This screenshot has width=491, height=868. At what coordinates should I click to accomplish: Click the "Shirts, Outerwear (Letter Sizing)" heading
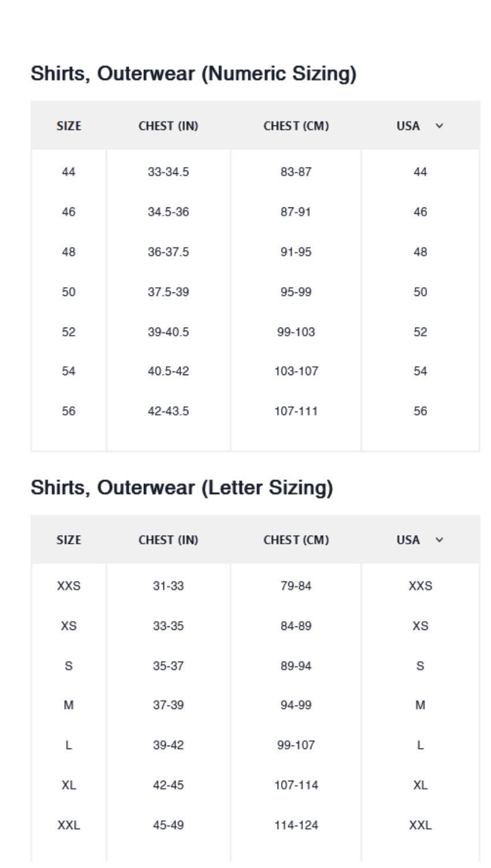point(182,488)
